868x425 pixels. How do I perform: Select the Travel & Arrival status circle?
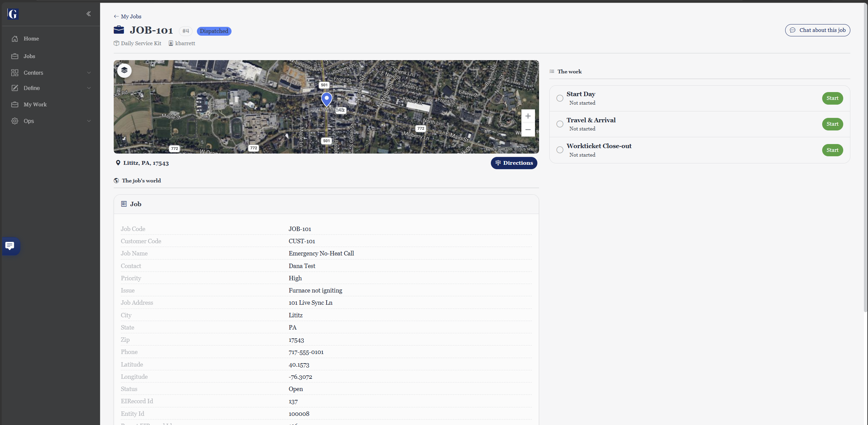point(560,124)
